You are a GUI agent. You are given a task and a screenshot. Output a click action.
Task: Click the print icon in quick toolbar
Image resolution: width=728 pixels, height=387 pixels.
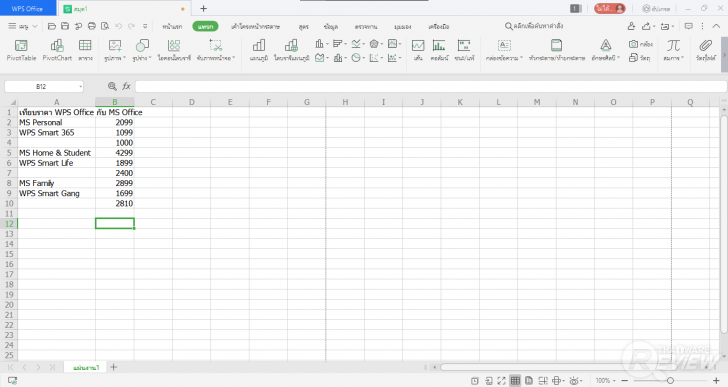(x=92, y=26)
